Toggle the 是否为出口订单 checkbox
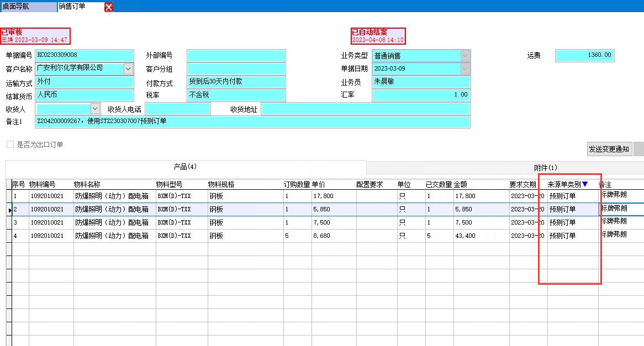The width and height of the screenshot is (644, 346). tap(10, 145)
